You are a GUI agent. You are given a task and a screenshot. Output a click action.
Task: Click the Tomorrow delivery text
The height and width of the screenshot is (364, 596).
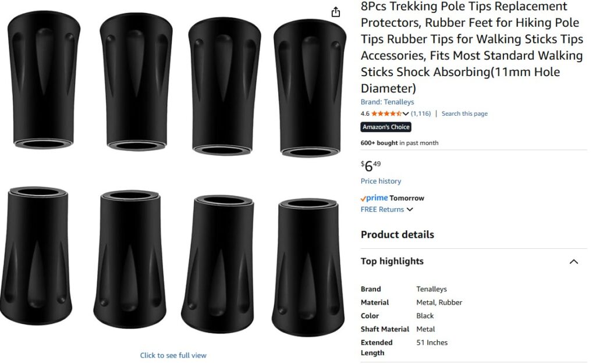pyautogui.click(x=407, y=198)
